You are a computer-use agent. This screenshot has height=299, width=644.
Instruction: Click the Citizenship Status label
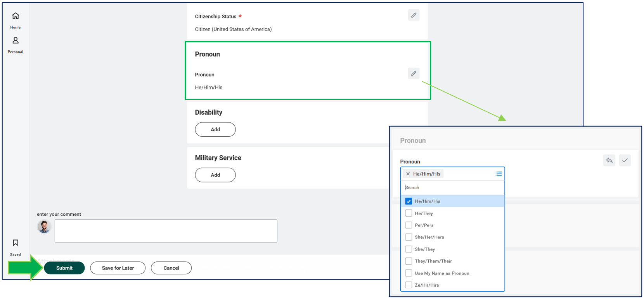(x=216, y=17)
